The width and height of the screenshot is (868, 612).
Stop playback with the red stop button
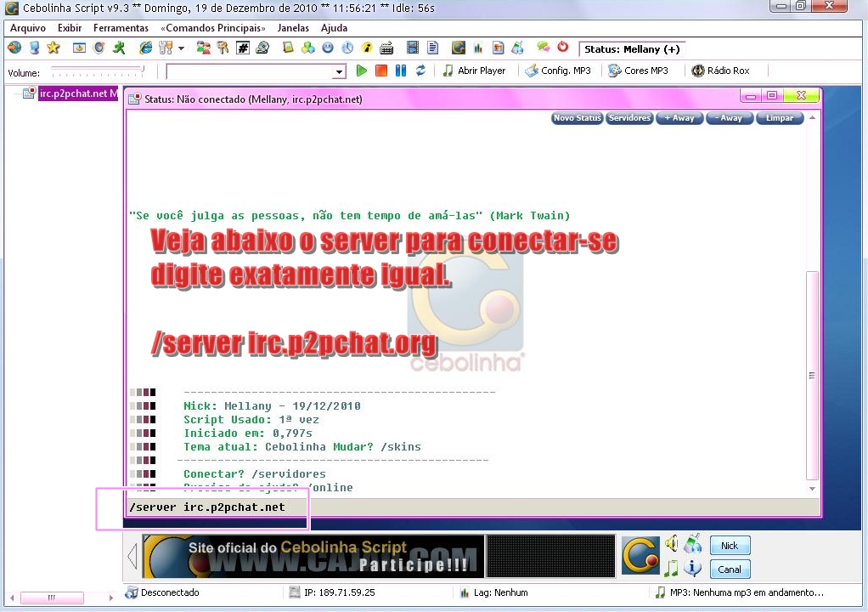(380, 71)
